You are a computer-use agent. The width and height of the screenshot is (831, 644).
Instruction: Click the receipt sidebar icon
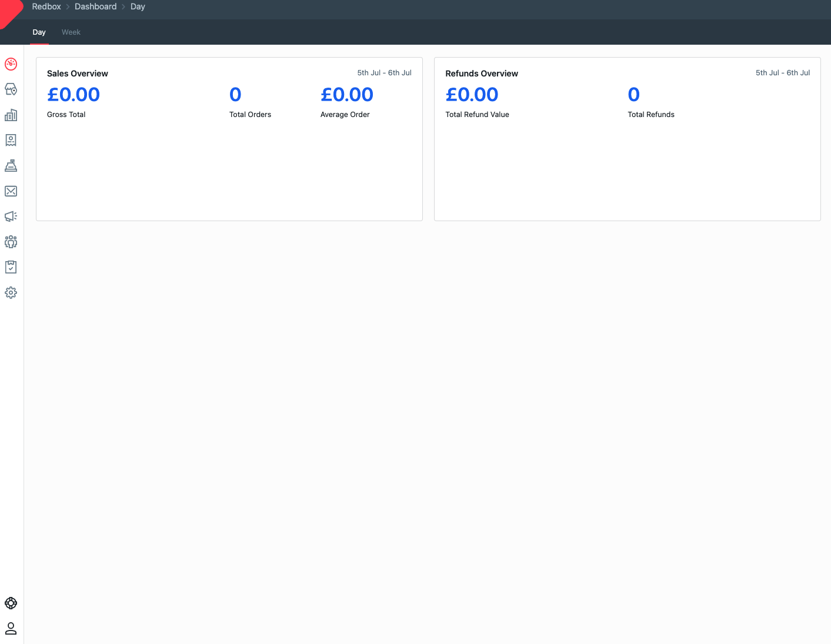click(11, 140)
